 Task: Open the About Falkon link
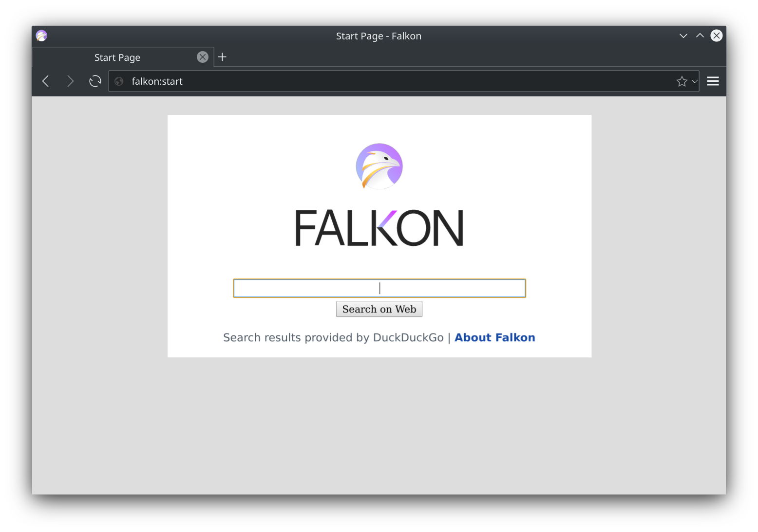pos(494,337)
